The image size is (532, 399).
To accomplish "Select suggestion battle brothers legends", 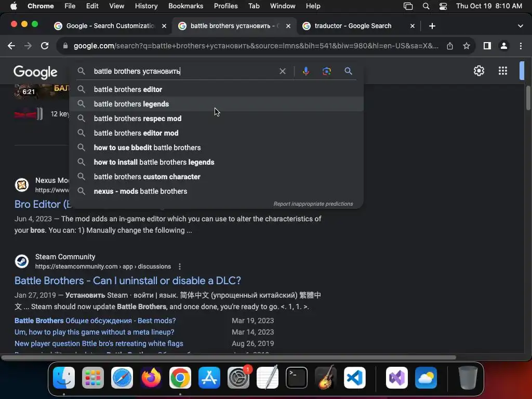I will 216,104.
